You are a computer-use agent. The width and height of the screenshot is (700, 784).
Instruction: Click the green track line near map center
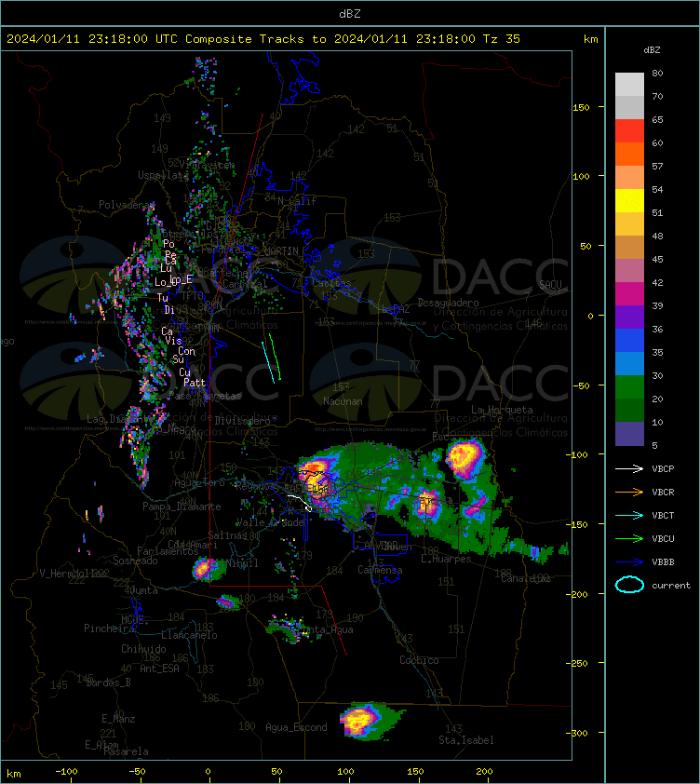pos(275,357)
